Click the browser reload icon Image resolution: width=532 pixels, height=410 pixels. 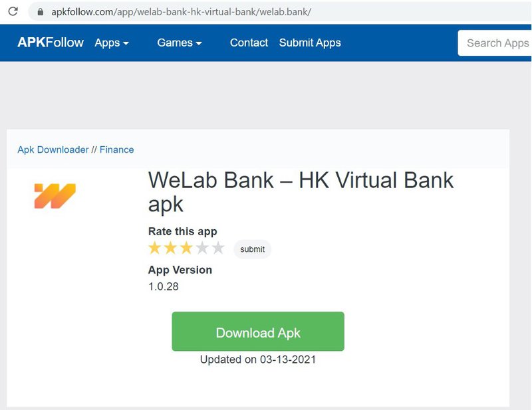point(13,11)
